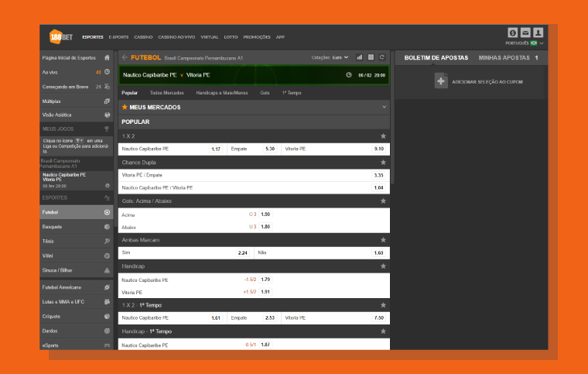Open the APP top menu

click(280, 37)
